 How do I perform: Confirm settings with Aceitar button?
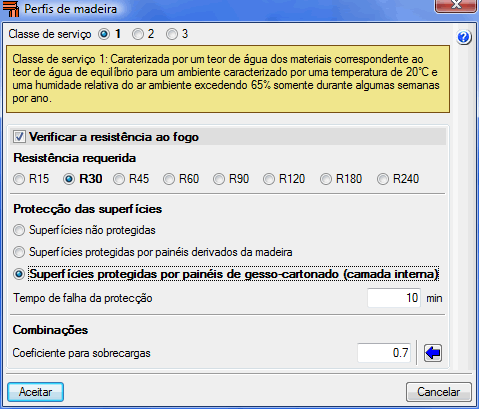tap(35, 392)
